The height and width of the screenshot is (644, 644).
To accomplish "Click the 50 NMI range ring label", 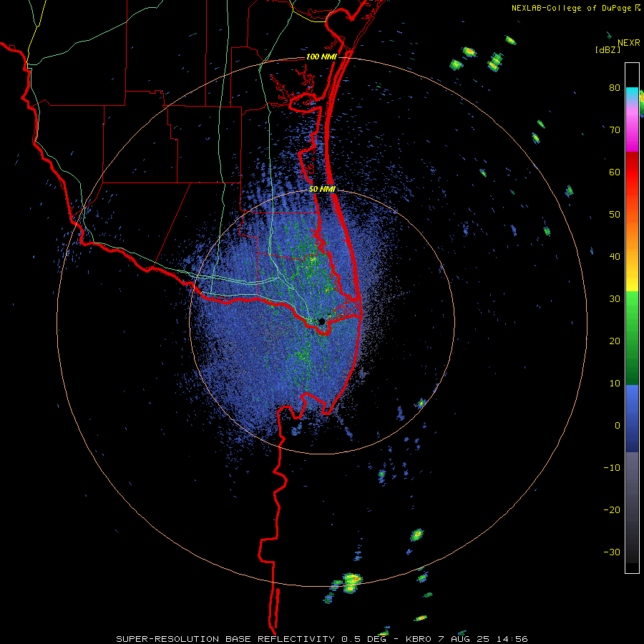I will (x=322, y=189).
